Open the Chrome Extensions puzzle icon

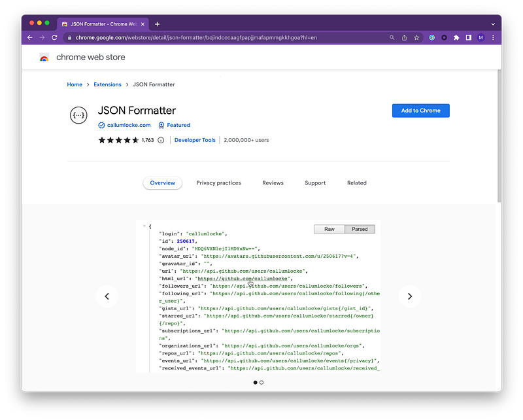(456, 38)
